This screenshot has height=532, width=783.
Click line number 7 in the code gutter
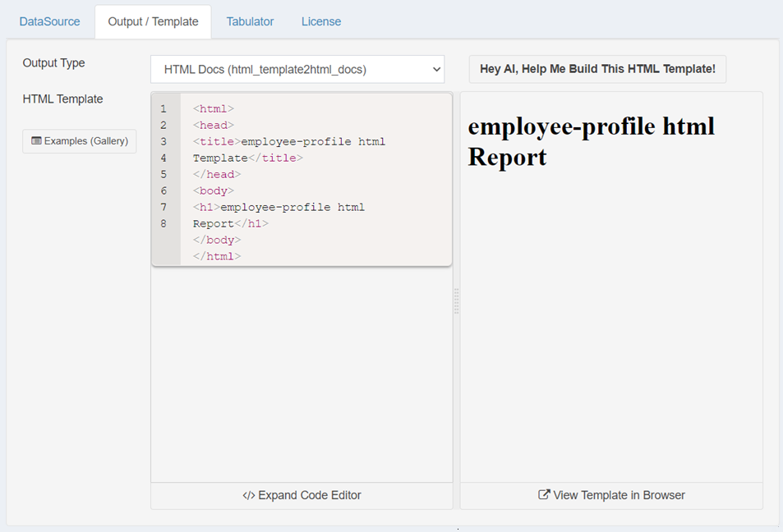coord(164,207)
